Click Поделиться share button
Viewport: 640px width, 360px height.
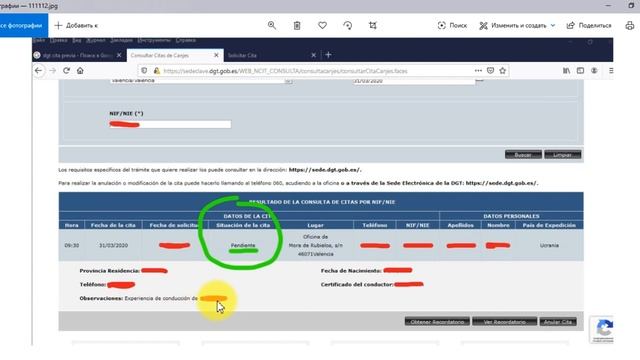pos(589,25)
